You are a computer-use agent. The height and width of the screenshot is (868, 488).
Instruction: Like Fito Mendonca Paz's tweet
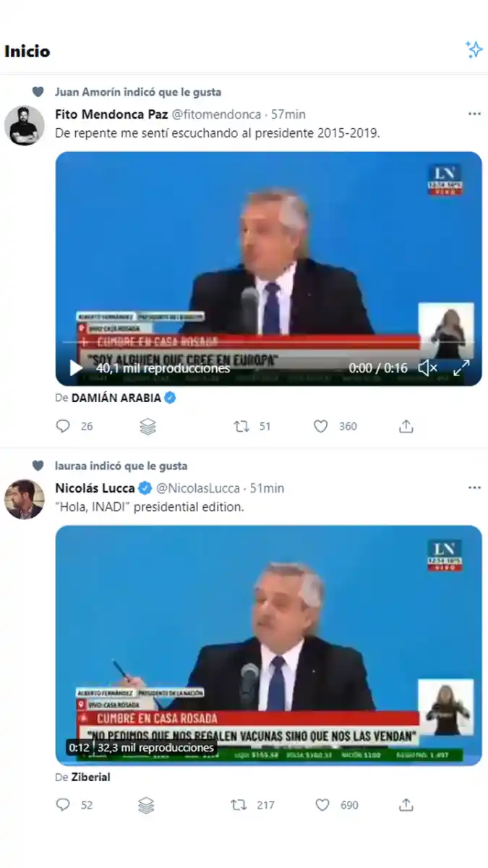click(321, 427)
